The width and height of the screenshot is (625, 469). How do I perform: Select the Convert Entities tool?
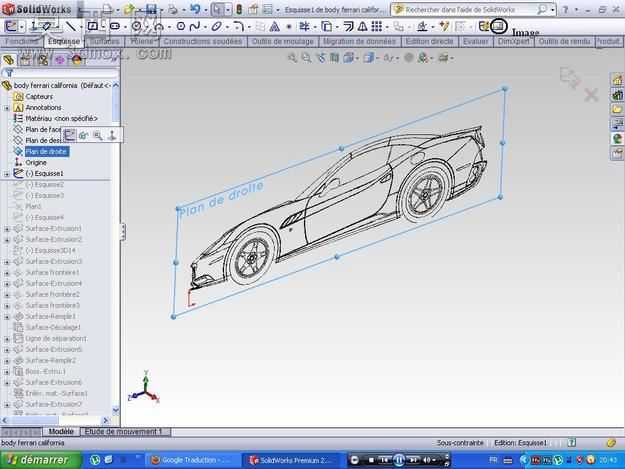326,27
